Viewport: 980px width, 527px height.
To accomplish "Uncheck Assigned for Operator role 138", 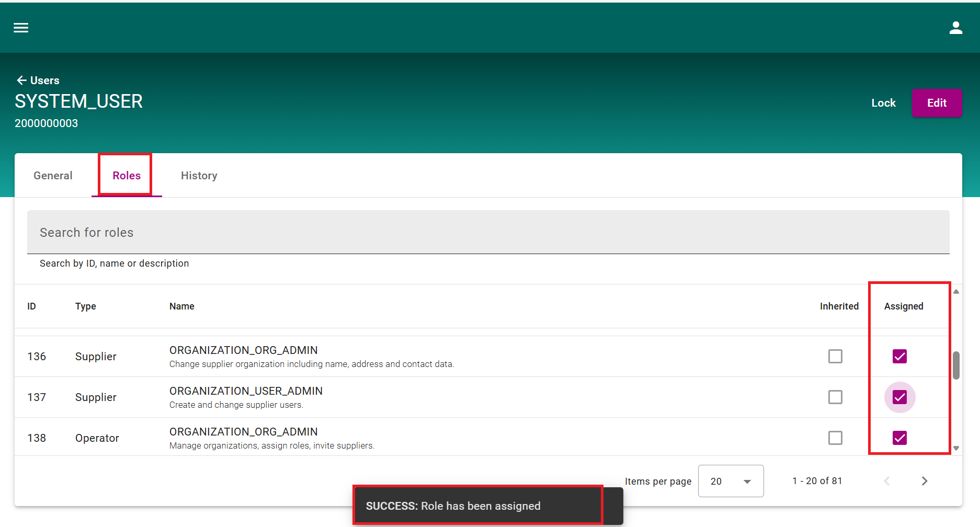I will (899, 438).
